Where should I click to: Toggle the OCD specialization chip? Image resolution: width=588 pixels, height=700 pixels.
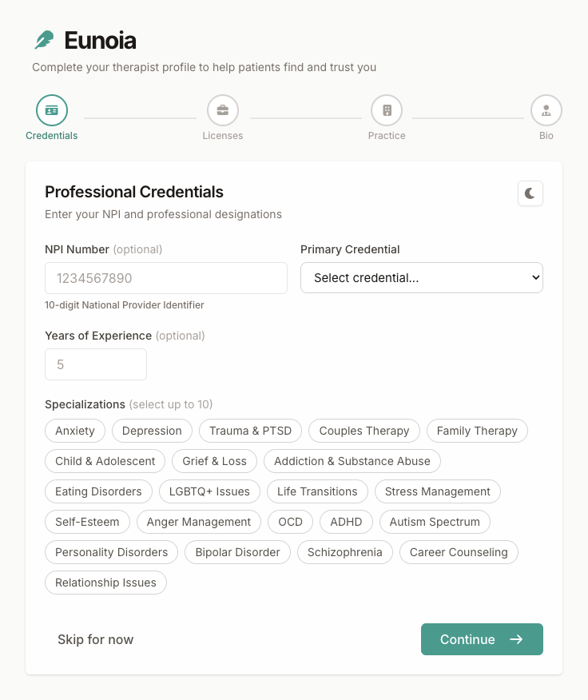(290, 522)
